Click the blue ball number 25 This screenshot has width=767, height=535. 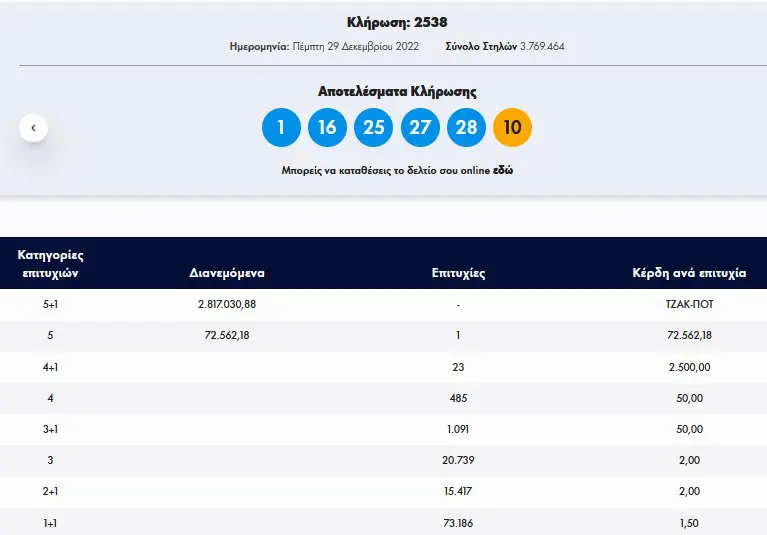(373, 128)
